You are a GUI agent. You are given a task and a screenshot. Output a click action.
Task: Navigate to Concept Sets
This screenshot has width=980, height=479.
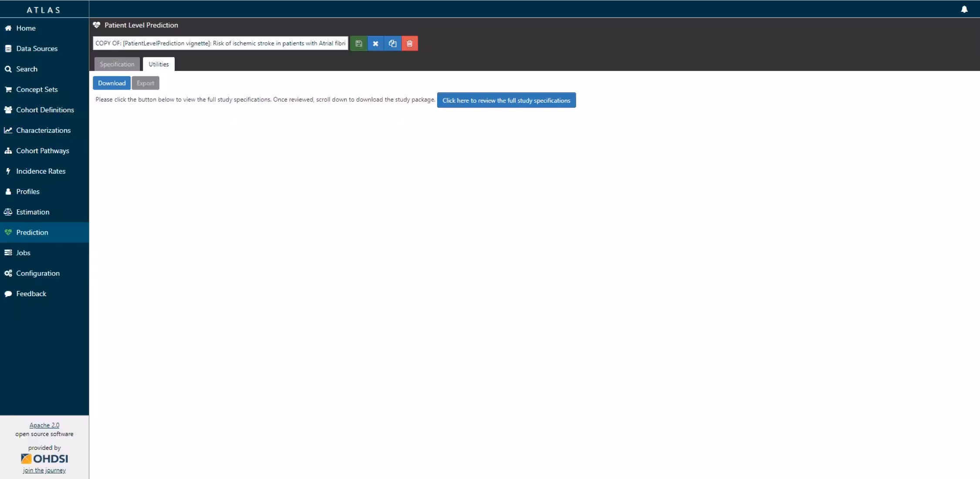click(x=44, y=90)
